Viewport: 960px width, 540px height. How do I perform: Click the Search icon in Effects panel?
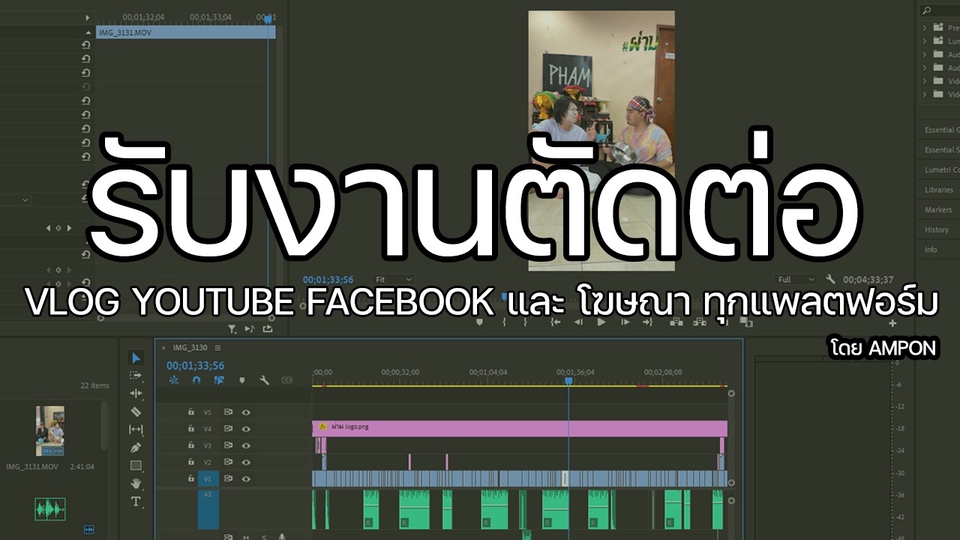926,10
